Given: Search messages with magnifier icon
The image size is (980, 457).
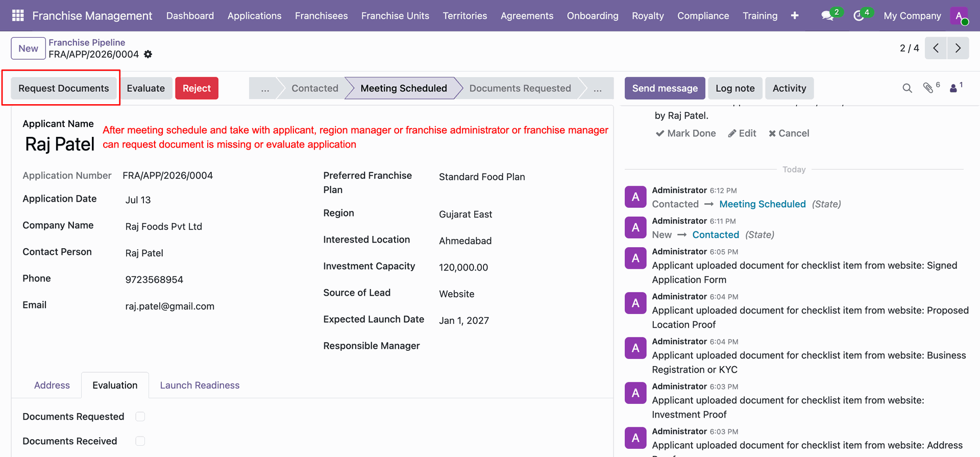Looking at the screenshot, I should coord(907,88).
